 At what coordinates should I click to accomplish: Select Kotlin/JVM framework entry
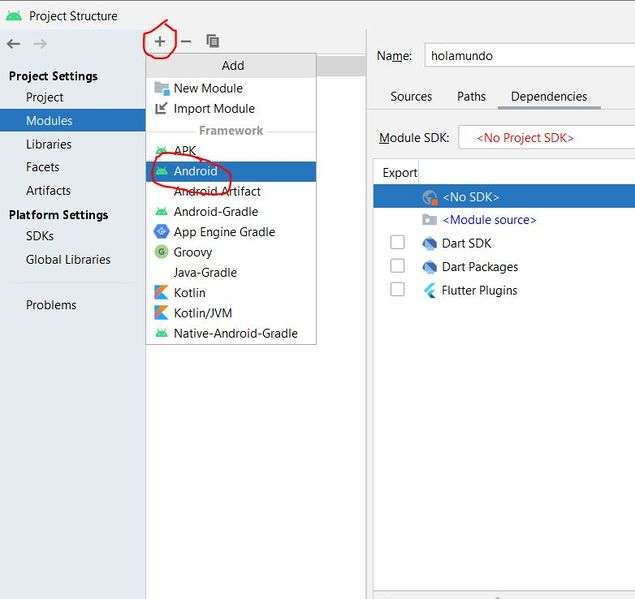point(231,313)
